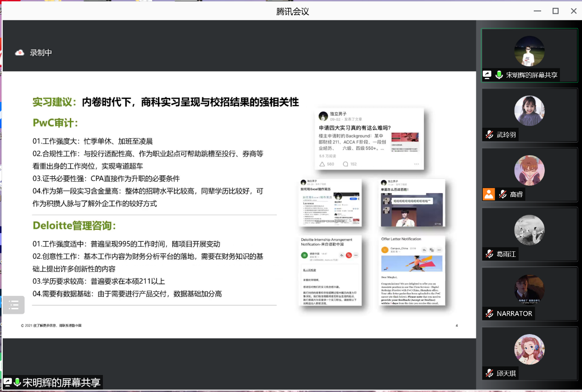Viewport: 582px width, 392px height.
Task: Click the muted microphone icon for 邱天琪
Action: tap(490, 373)
